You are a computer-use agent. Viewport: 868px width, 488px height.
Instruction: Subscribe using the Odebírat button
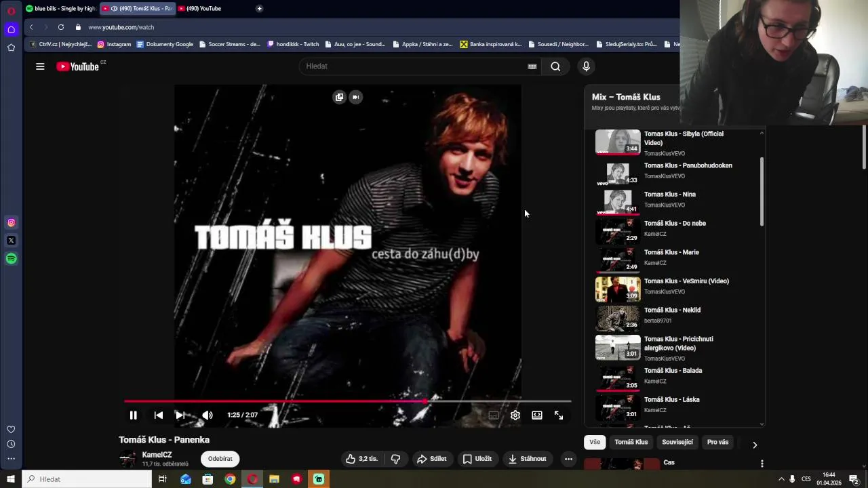(x=220, y=459)
